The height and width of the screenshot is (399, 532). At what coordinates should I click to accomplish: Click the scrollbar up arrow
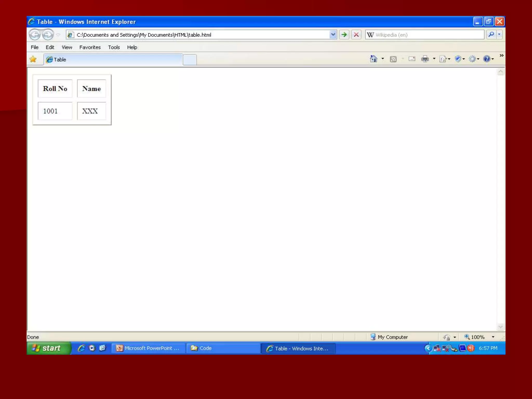[x=501, y=72]
